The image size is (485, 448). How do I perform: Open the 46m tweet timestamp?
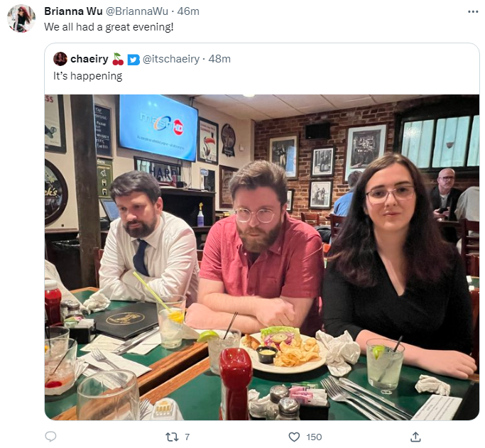[x=188, y=11]
